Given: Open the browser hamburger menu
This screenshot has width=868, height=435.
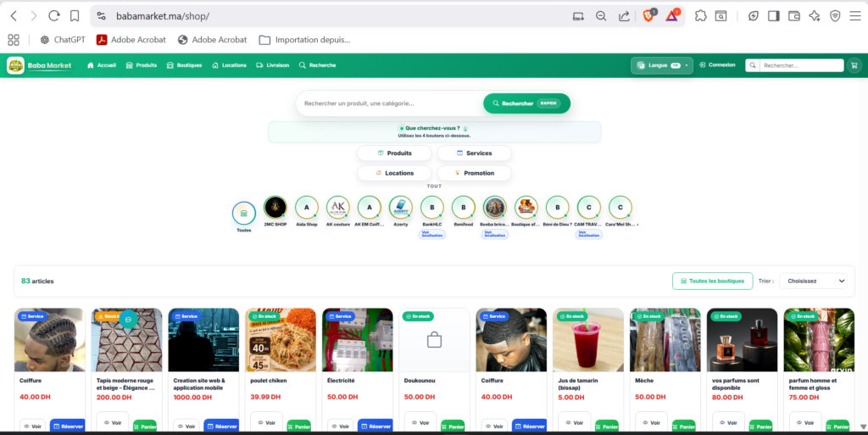Looking at the screenshot, I should [x=854, y=16].
